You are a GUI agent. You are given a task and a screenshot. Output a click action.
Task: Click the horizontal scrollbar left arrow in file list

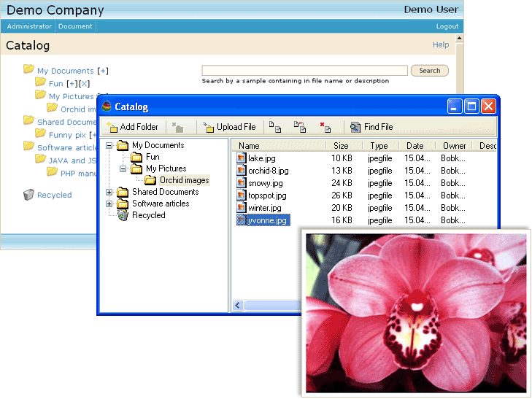pyautogui.click(x=238, y=306)
